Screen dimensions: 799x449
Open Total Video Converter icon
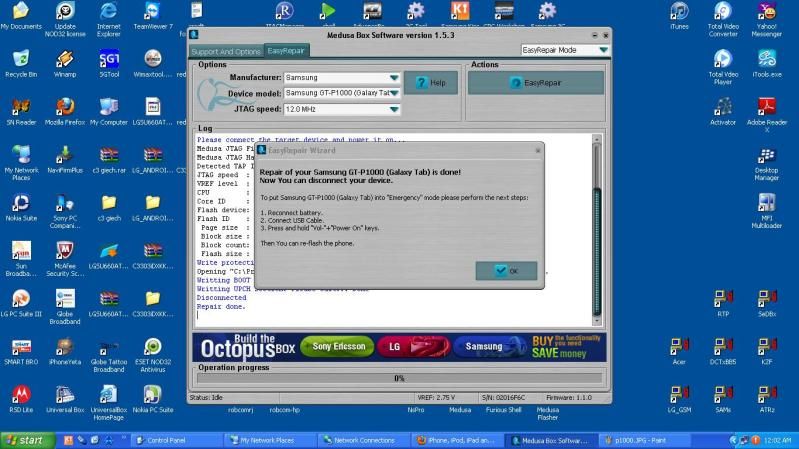point(723,19)
